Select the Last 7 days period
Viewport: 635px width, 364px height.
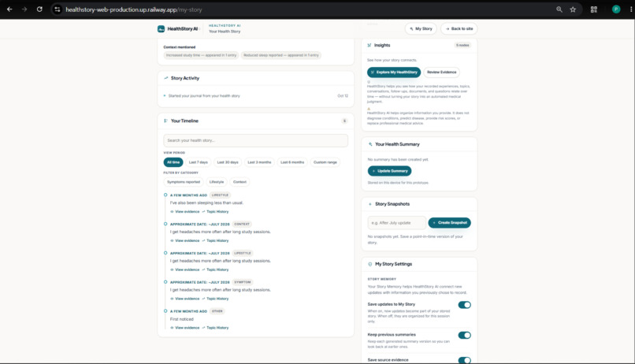pyautogui.click(x=198, y=162)
